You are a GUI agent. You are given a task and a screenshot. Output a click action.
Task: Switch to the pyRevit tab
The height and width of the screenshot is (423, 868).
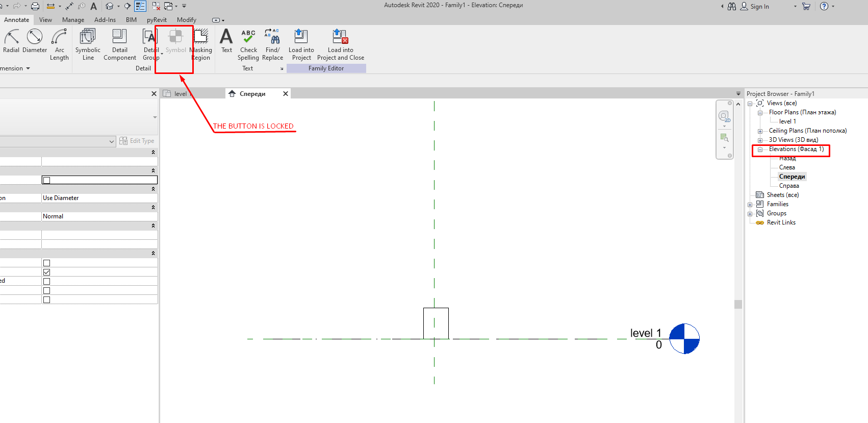(157, 20)
